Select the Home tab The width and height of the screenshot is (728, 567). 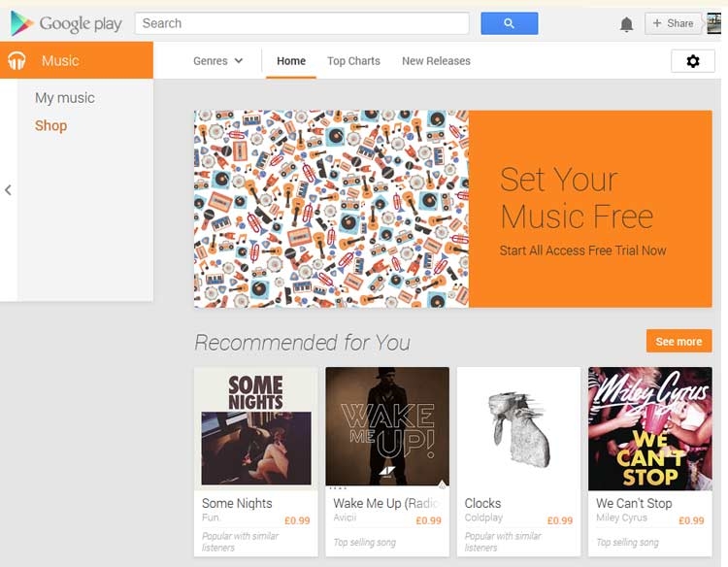pos(291,61)
